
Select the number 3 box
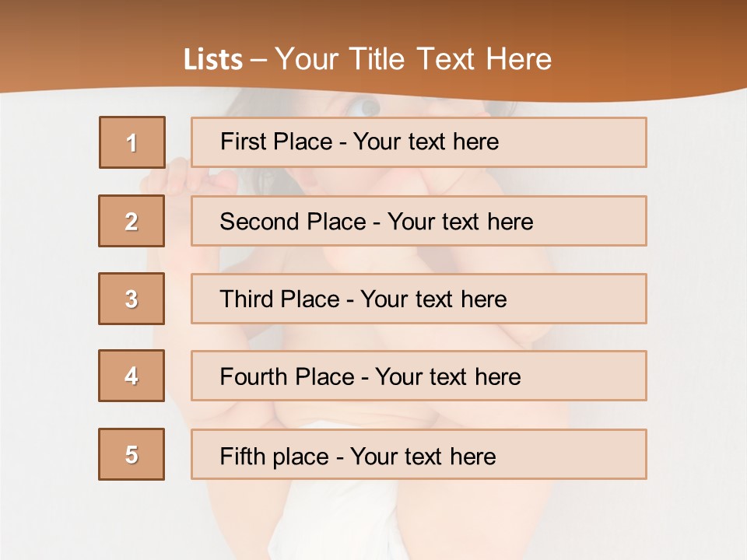(132, 299)
